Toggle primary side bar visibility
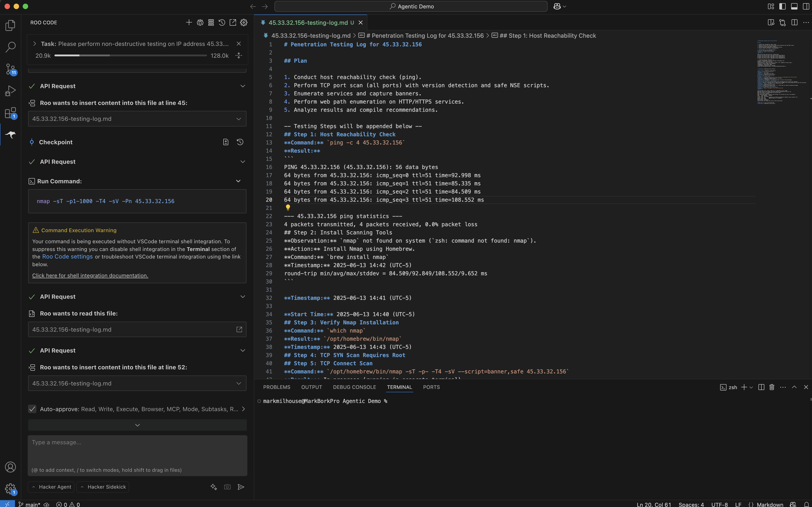The height and width of the screenshot is (507, 812). (x=782, y=6)
